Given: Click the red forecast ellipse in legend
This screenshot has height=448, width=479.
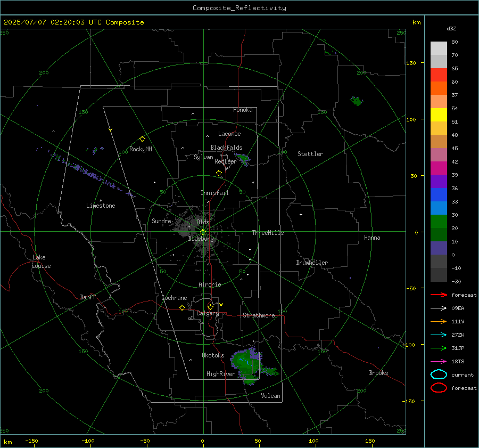Looking at the screenshot, I should point(439,388).
